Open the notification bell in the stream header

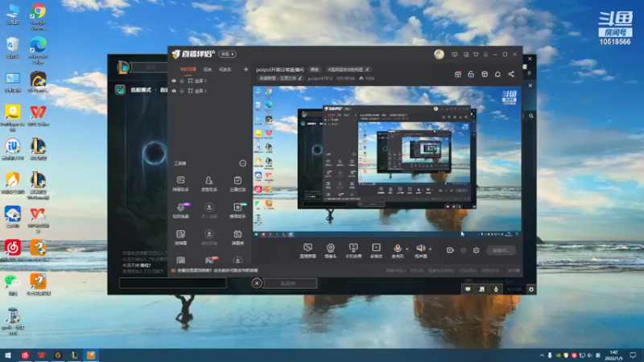(497, 74)
